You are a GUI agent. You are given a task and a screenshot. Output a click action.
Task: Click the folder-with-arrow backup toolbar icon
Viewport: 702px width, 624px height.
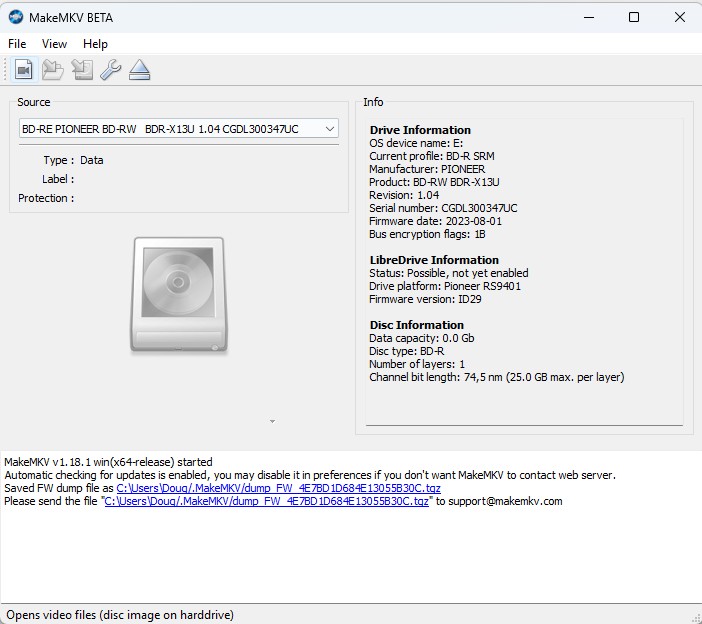[x=53, y=69]
